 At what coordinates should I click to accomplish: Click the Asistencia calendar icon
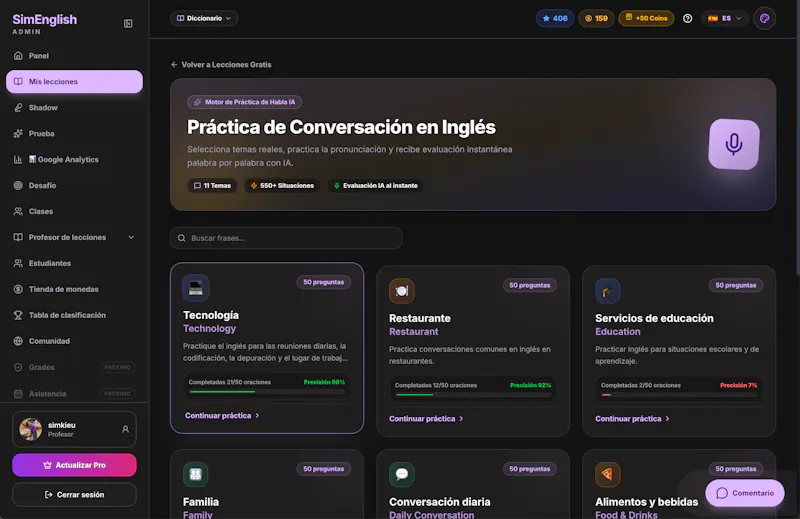click(18, 393)
